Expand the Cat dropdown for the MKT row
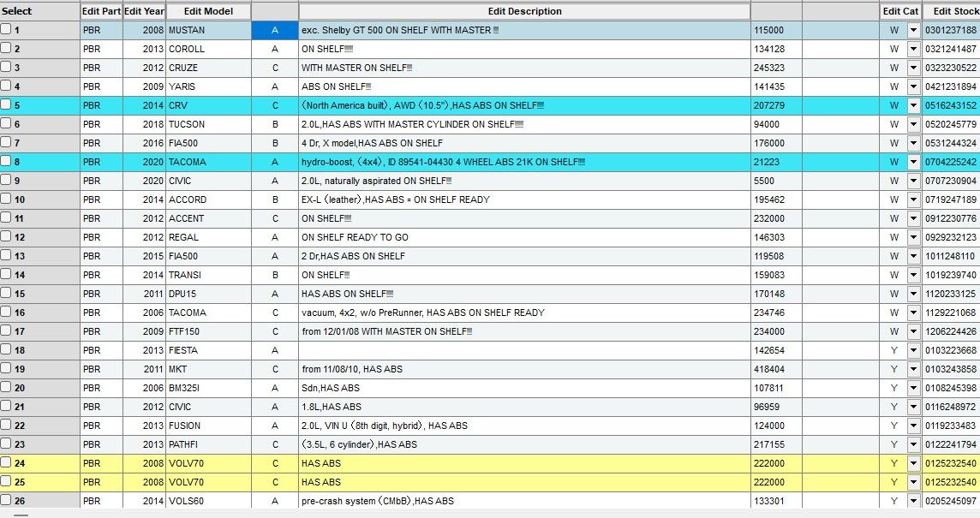The height and width of the screenshot is (518, 980). [x=914, y=369]
